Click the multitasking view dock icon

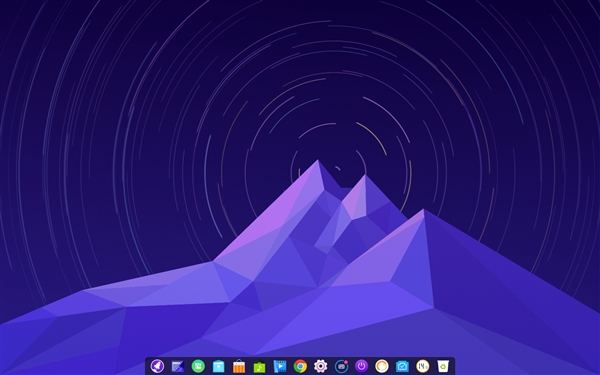(178, 367)
